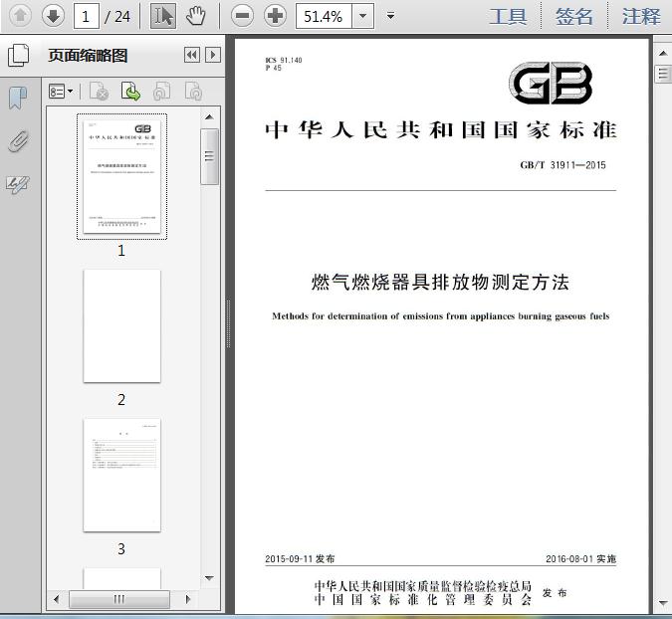Click the delete pages icon
The image size is (672, 619).
click(99, 92)
